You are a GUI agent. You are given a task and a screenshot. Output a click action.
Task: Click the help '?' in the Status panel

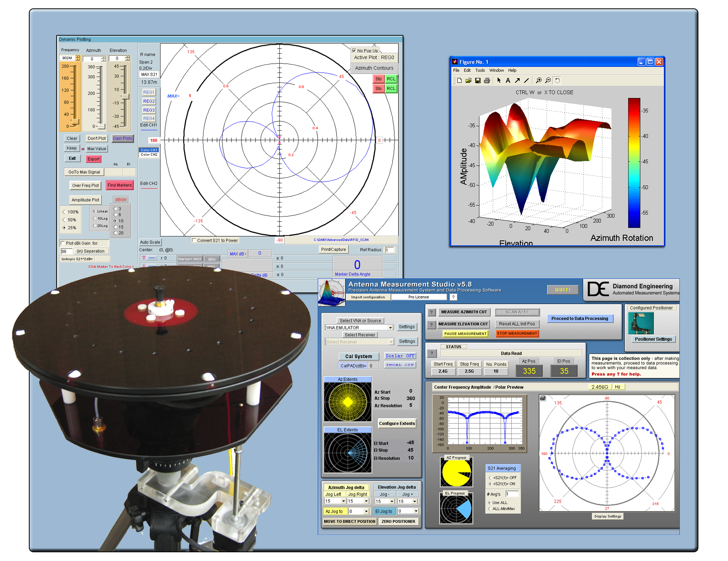pos(431,353)
